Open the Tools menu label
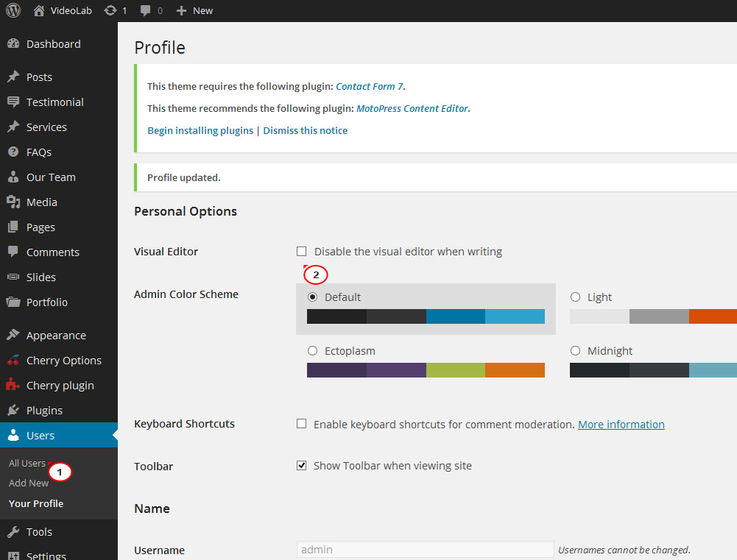The width and height of the screenshot is (737, 560). coord(39,532)
